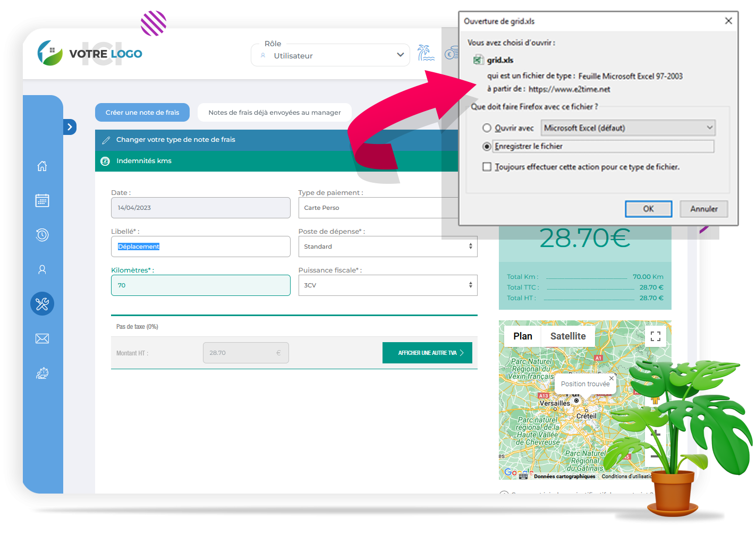Screen dimensions: 756x535
Task: Click 'Afficher une autre TVA' button
Action: coord(427,353)
